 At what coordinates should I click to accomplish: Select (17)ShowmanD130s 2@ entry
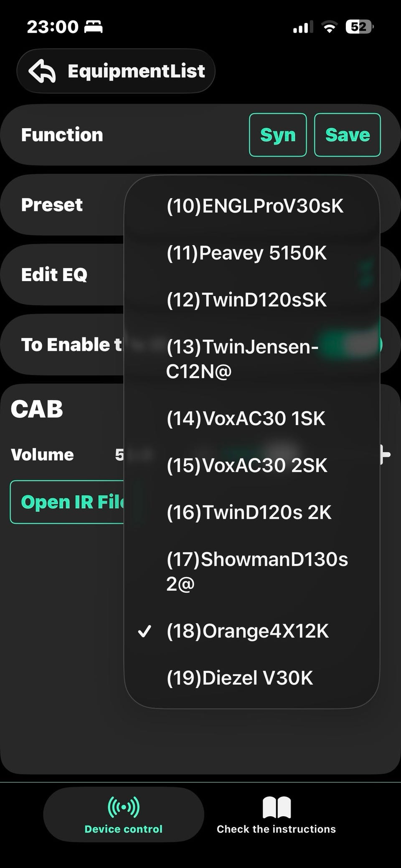point(257,571)
